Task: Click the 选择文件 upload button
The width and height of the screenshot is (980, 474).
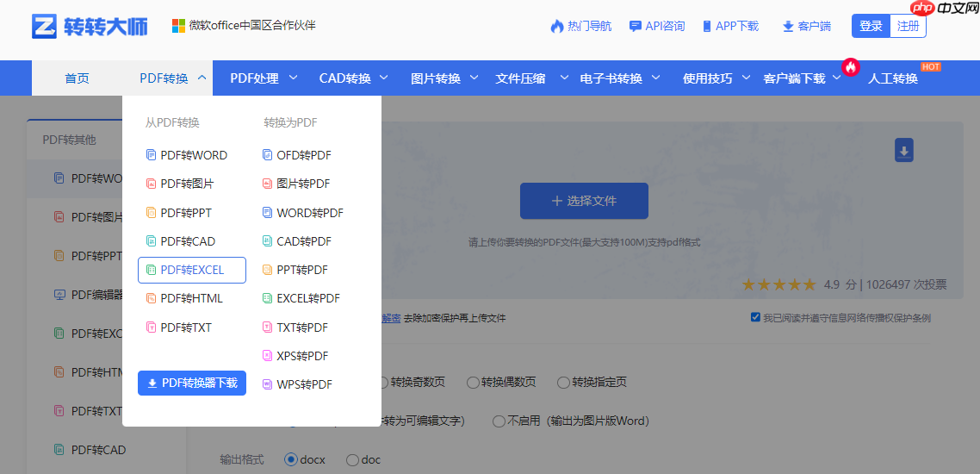Action: tap(584, 201)
